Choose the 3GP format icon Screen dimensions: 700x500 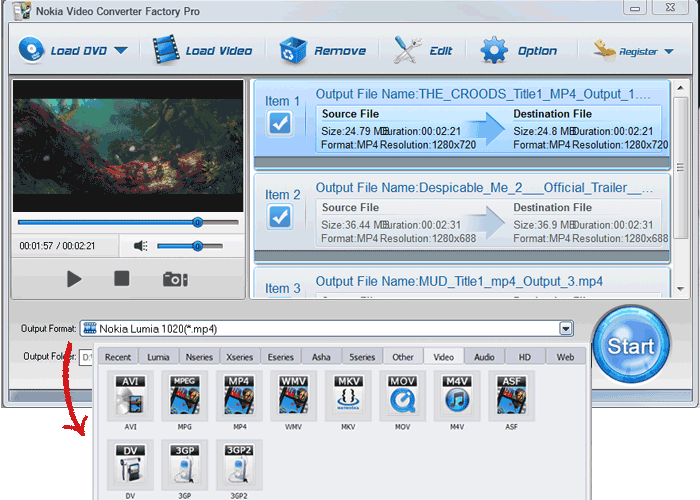coord(185,465)
